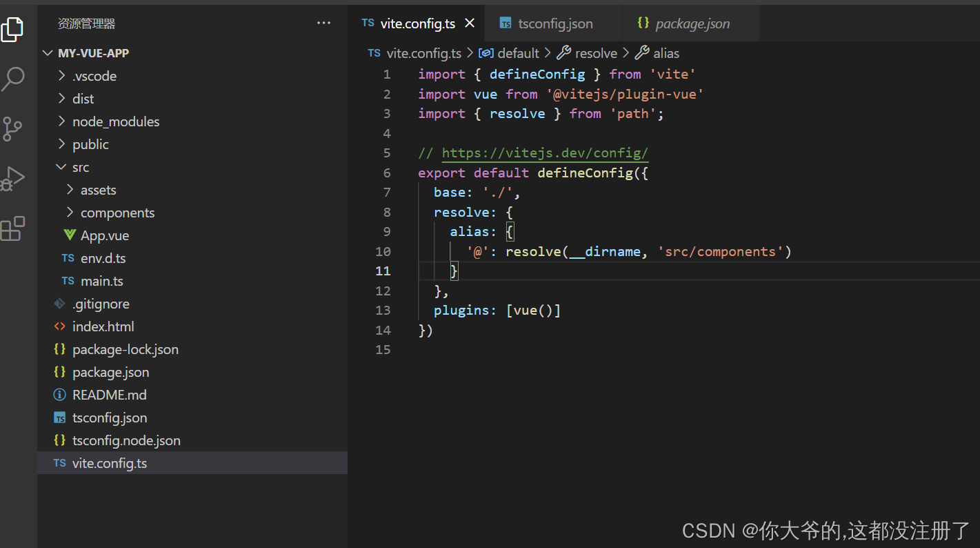
Task: Click line number 13 in the gutter
Action: coord(383,311)
